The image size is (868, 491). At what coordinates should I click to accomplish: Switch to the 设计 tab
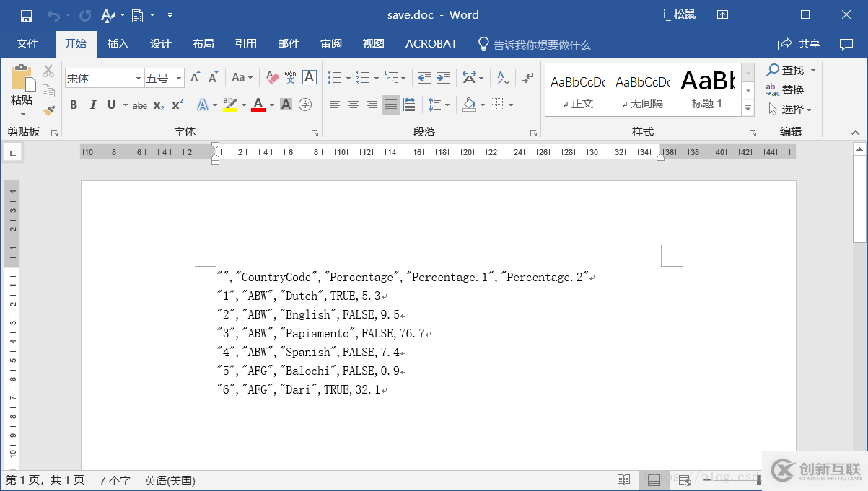[x=161, y=44]
